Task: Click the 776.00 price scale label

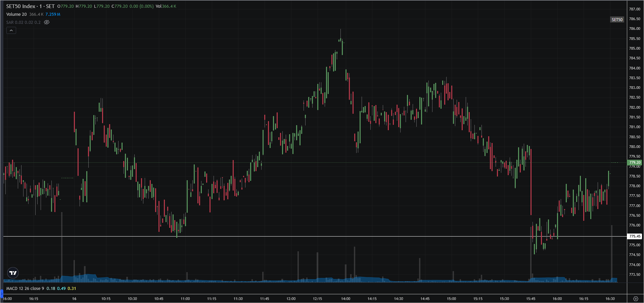Action: 635,225
